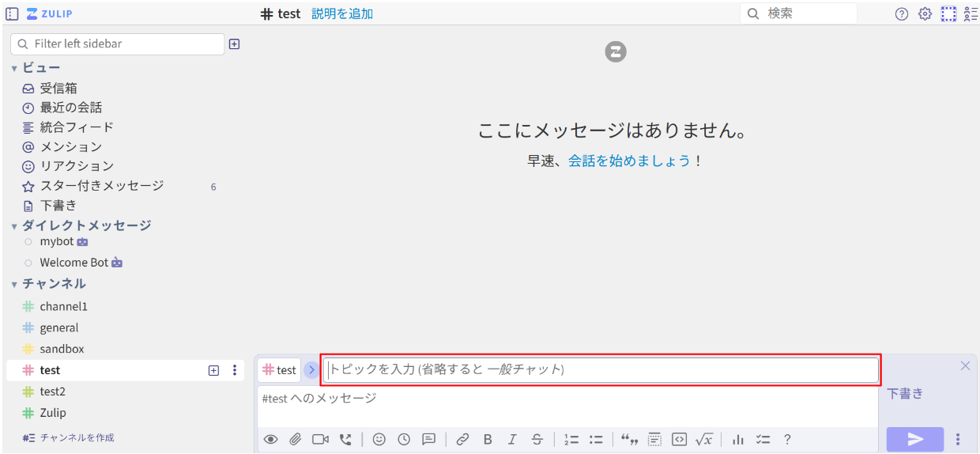Apply strikethrough formatting in compose box
Screen dimensions: 980x454
click(537, 440)
